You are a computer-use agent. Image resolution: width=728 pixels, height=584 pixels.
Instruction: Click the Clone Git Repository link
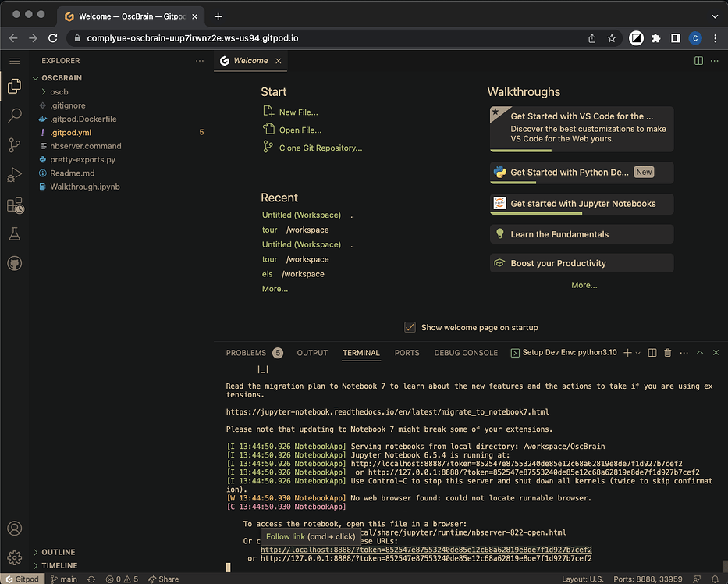[320, 148]
